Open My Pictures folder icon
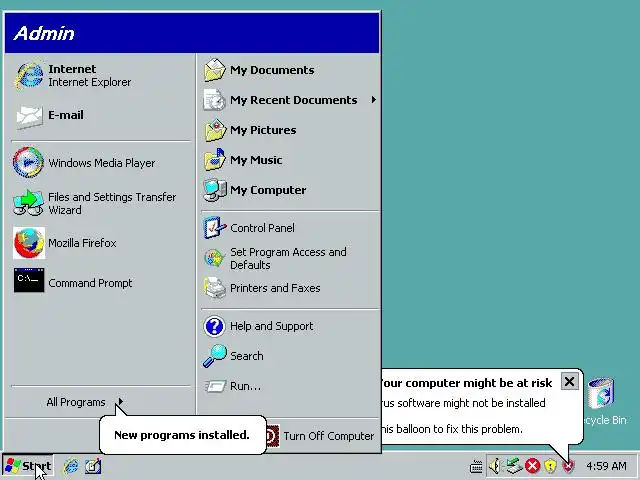Image resolution: width=640 pixels, height=480 pixels. (215, 130)
